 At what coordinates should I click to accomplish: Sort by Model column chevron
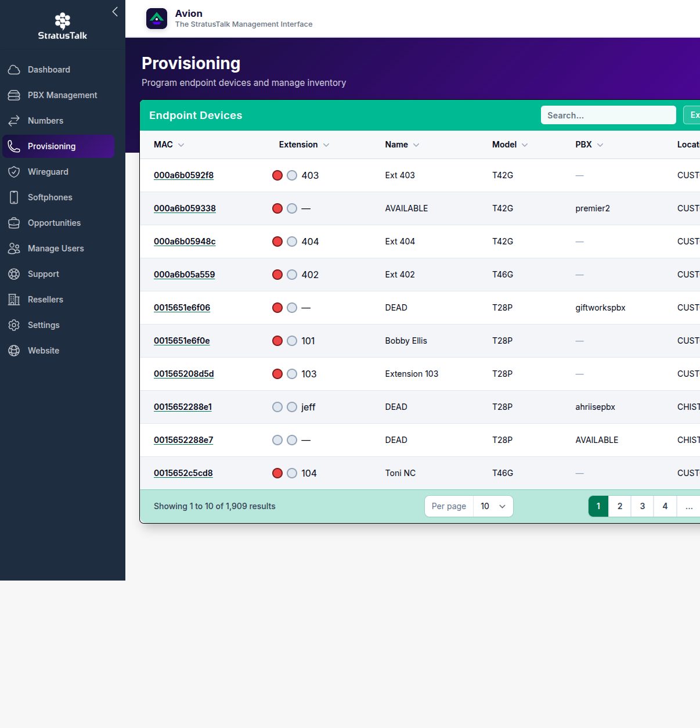point(525,145)
